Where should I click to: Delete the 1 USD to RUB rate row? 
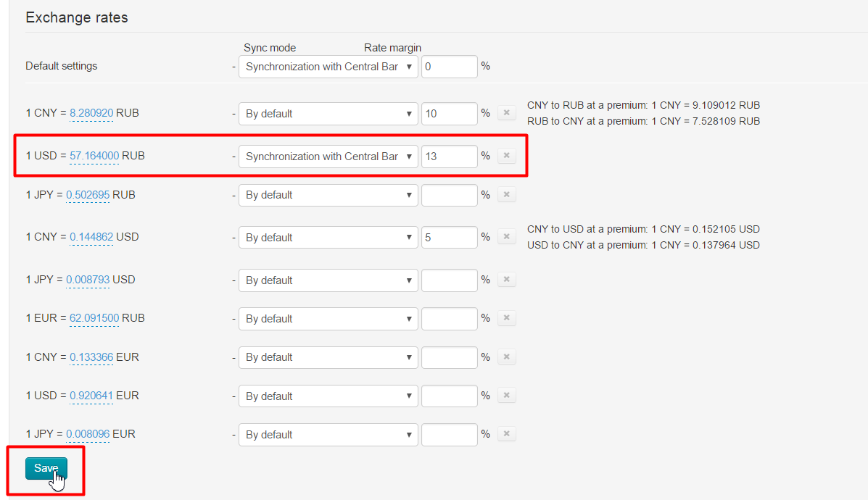pos(507,155)
